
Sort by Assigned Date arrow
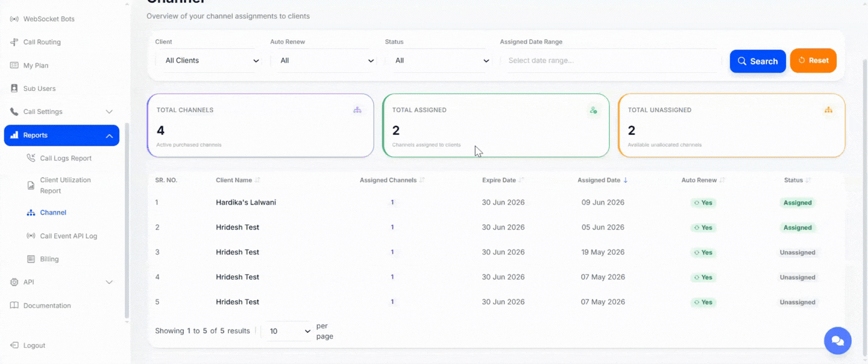[x=626, y=180]
